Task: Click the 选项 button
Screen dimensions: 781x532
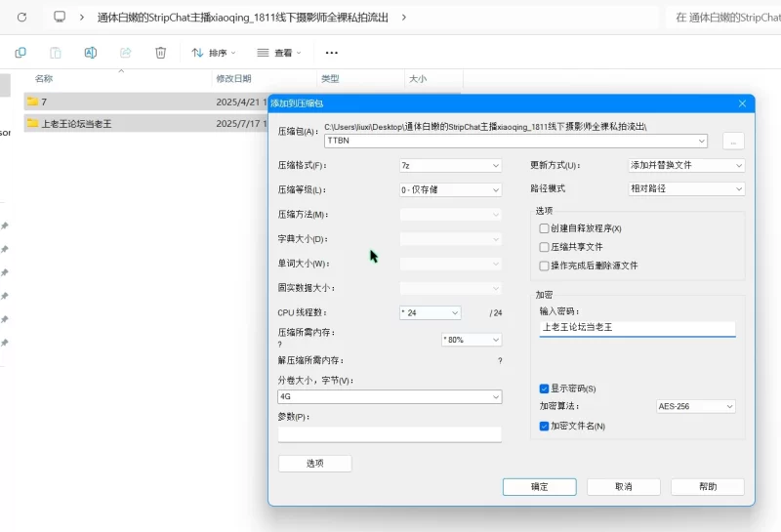Action: coord(314,464)
